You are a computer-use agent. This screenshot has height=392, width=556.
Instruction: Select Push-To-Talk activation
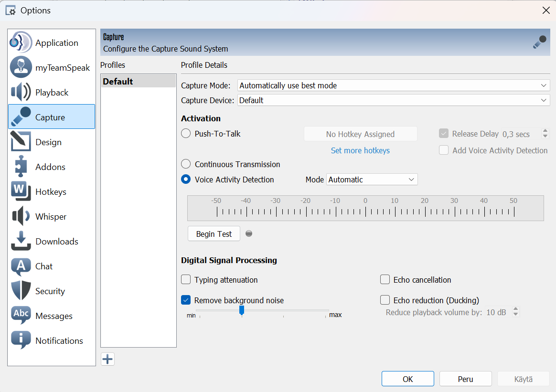point(186,134)
